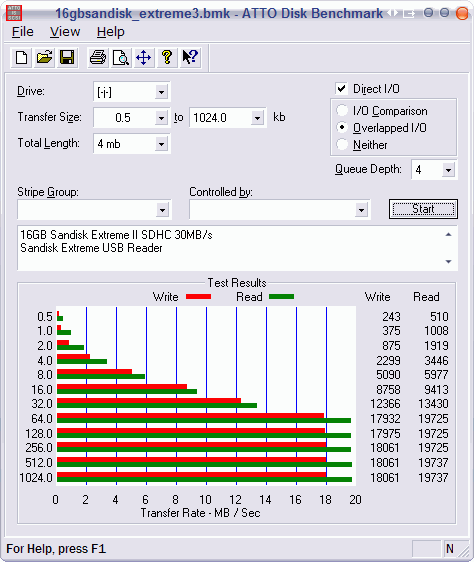
Task: Click write value 2299
Action: tap(388, 360)
